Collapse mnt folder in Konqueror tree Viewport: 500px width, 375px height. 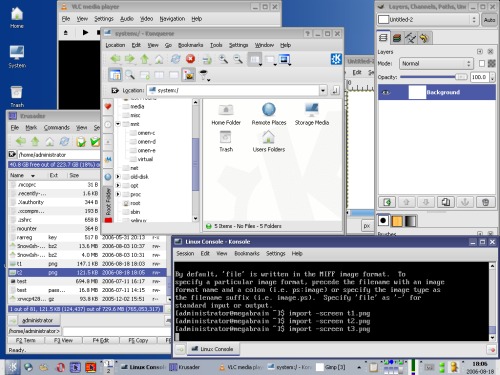click(118, 124)
